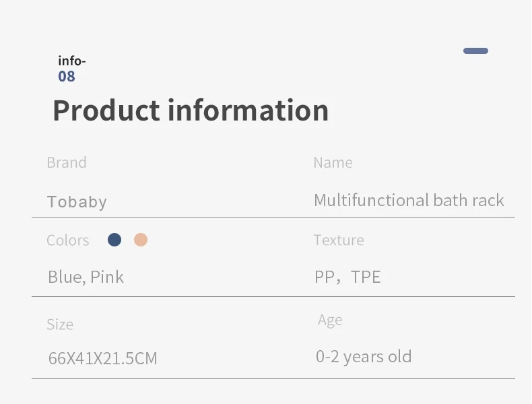
Task: Click the info- section tag
Action: (71, 61)
